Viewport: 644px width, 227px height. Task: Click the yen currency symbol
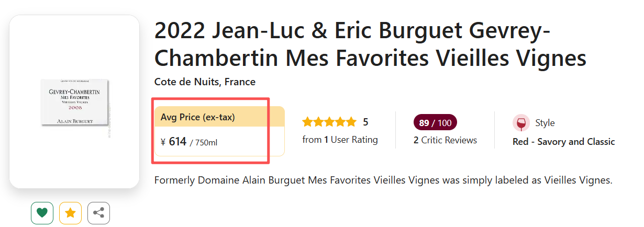163,142
